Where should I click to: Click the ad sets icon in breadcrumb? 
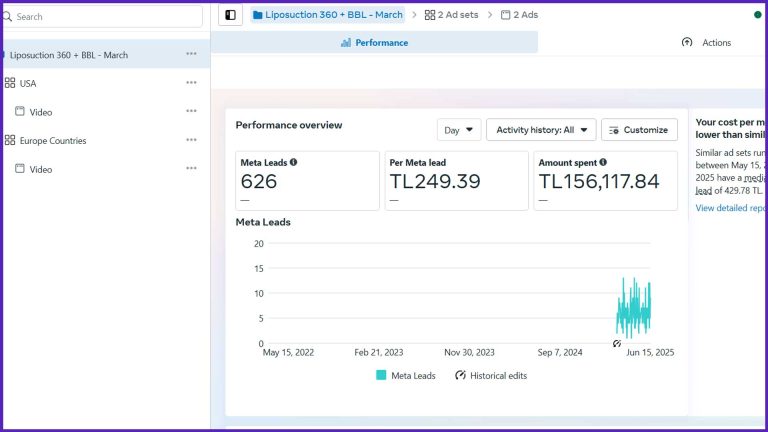430,15
